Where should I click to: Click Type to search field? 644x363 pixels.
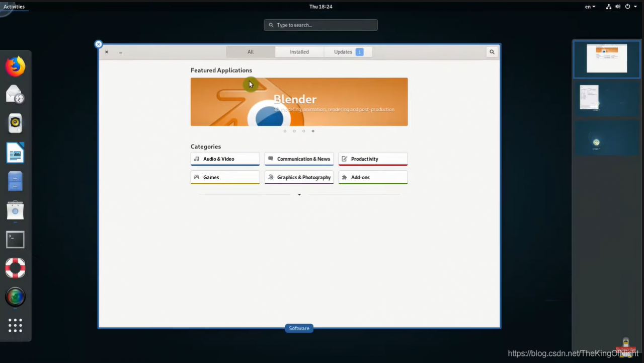(320, 25)
